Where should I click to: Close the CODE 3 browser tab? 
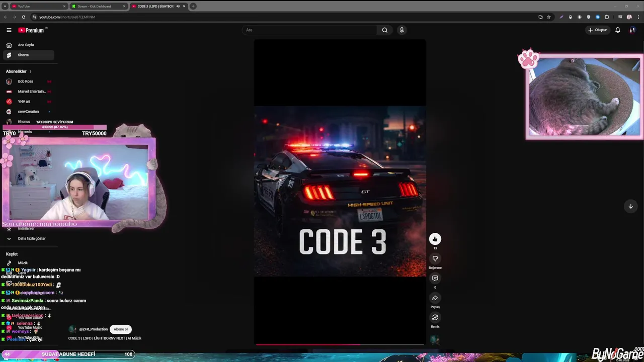(x=184, y=6)
